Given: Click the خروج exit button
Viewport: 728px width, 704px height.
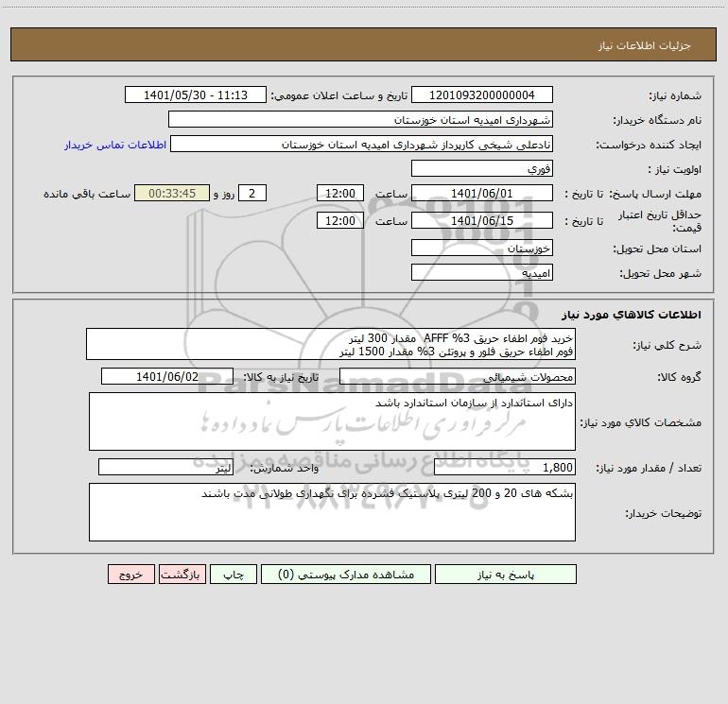Looking at the screenshot, I should tap(130, 574).
